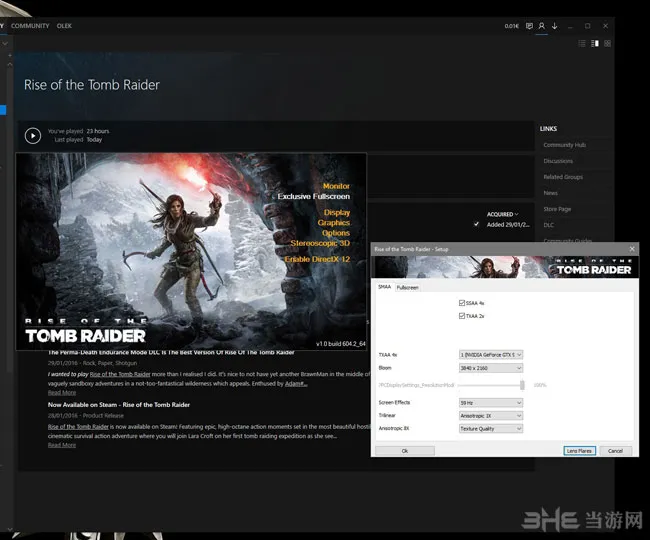Switch library to detail view icon
Screen dimensions: 650x540
(595, 44)
